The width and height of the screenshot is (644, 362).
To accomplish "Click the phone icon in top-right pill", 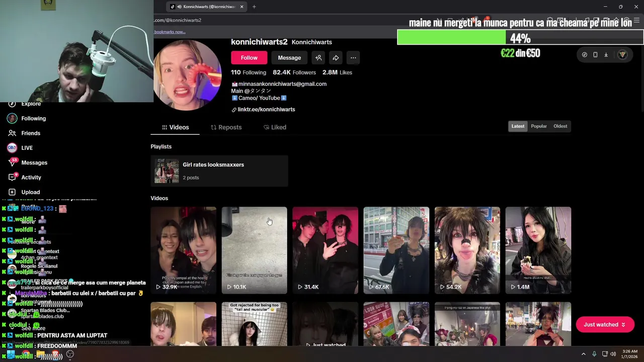I will point(595,55).
